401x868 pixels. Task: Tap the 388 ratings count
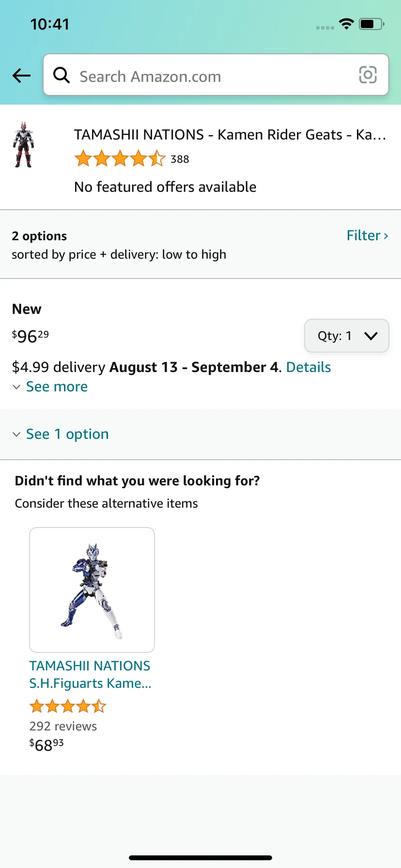tap(180, 159)
